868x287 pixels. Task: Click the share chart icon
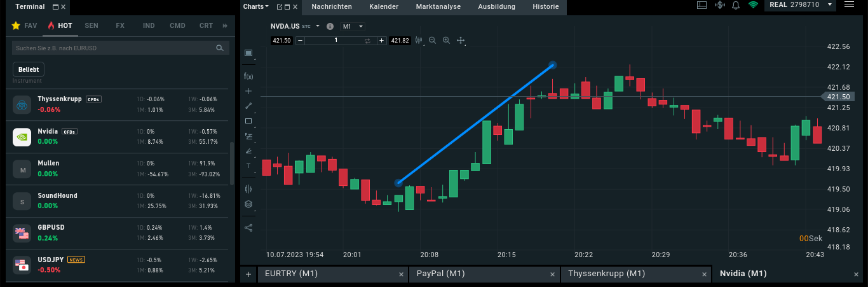(x=248, y=227)
